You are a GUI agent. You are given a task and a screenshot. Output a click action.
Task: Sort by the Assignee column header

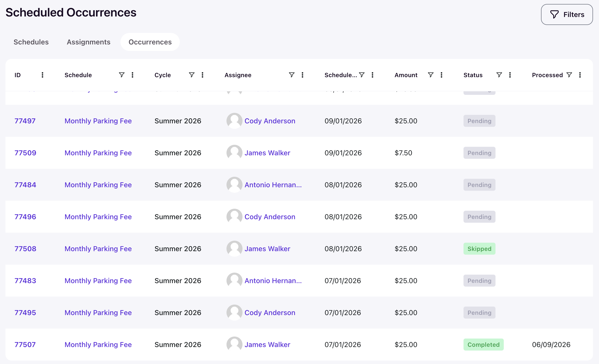click(x=238, y=75)
